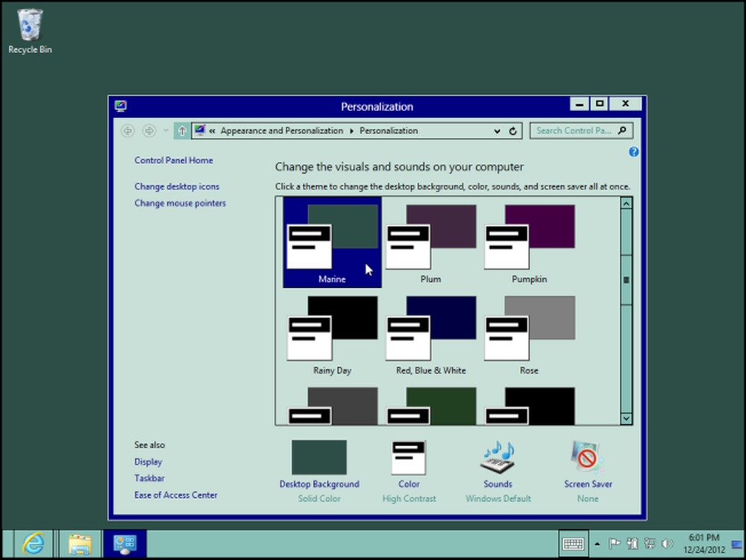Open Control Panel Home link
Image resolution: width=746 pixels, height=560 pixels.
pyautogui.click(x=174, y=160)
